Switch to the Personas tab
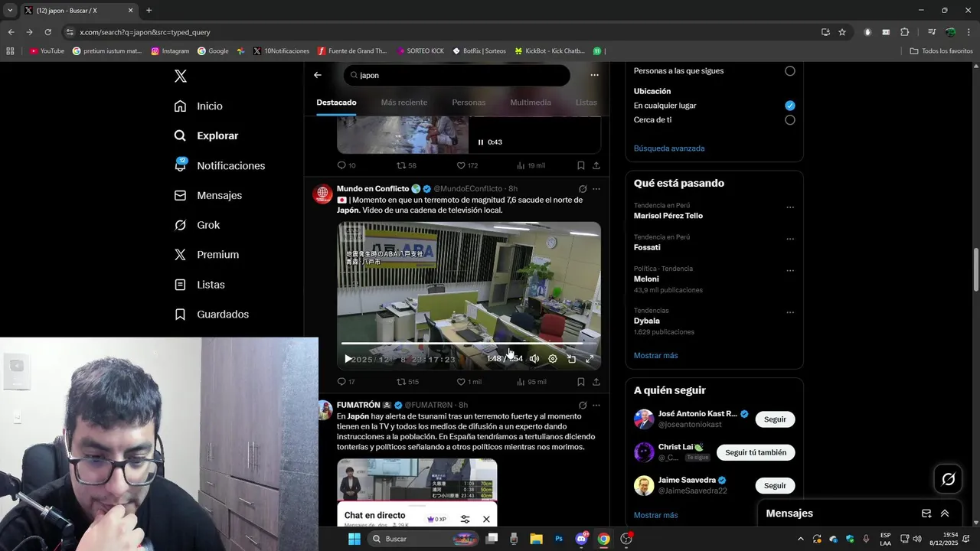 (x=469, y=103)
